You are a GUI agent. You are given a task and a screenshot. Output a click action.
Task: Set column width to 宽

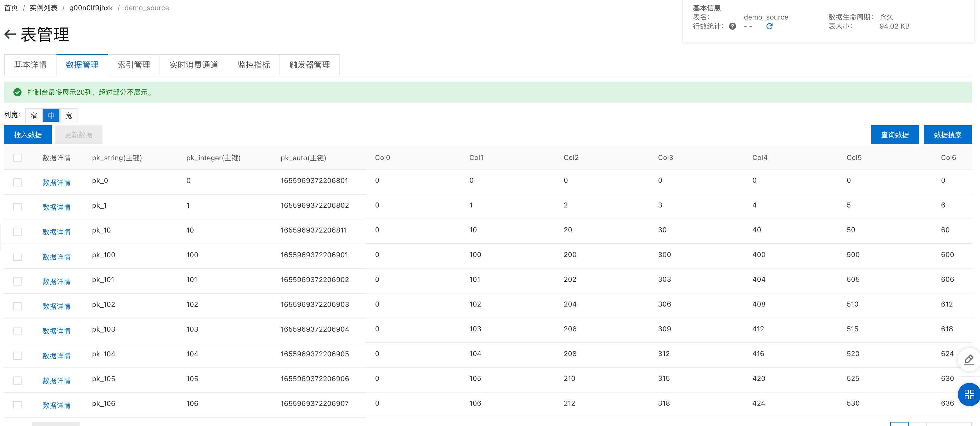(68, 115)
